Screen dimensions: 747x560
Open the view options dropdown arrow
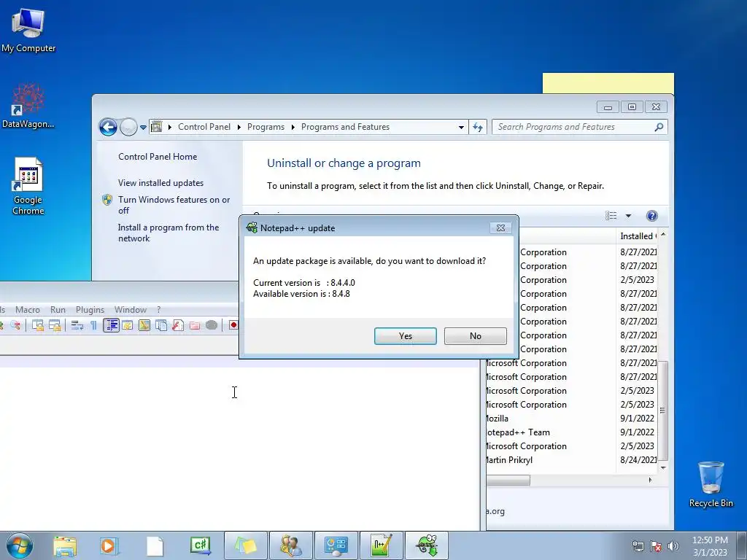[628, 216]
